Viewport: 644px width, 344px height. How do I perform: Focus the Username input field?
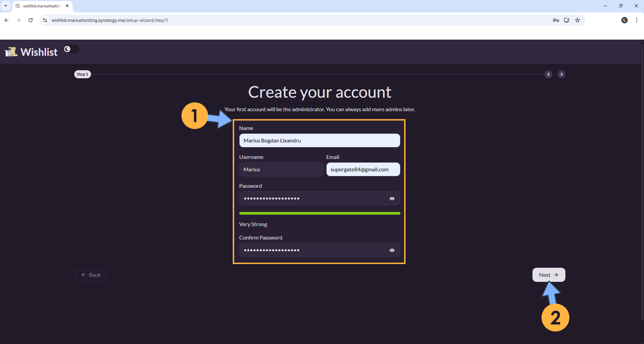281,169
